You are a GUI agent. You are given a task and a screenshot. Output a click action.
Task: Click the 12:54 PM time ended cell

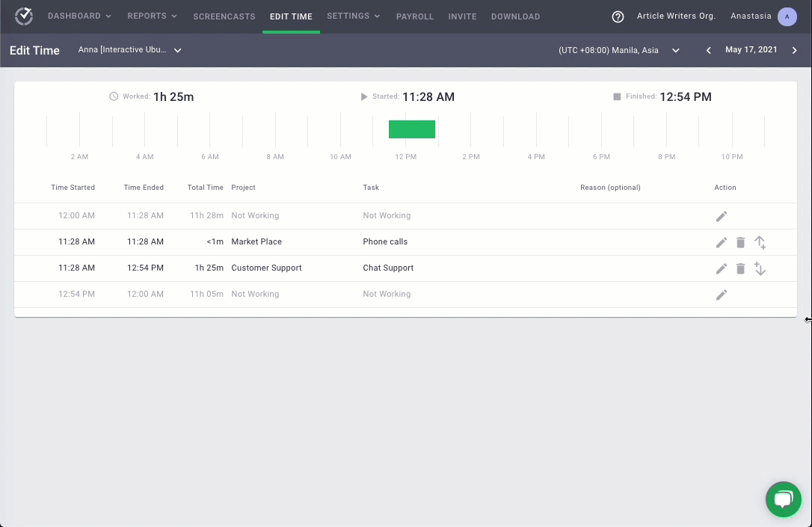[x=145, y=268]
